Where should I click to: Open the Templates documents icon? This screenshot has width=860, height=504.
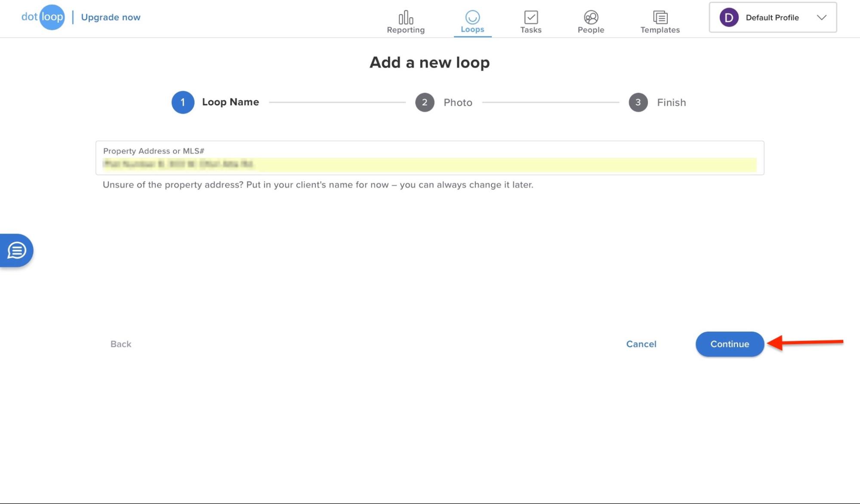click(660, 17)
